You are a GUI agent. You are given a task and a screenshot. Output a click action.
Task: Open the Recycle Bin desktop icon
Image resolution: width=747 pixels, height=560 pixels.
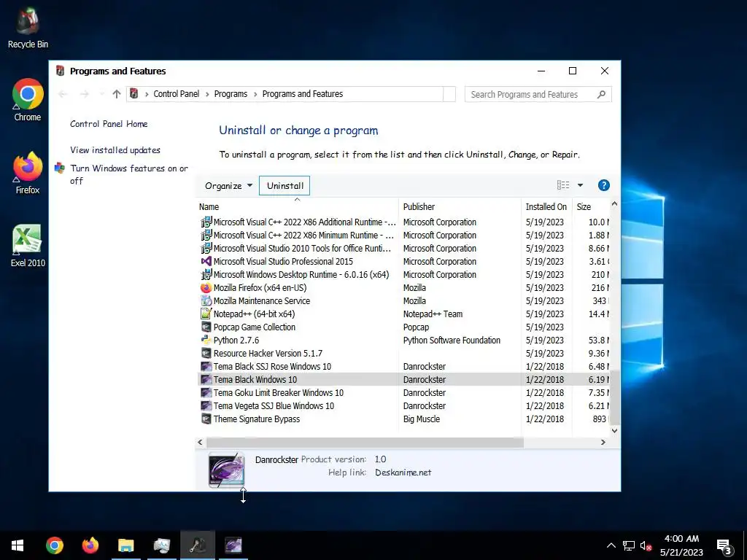pos(28,28)
